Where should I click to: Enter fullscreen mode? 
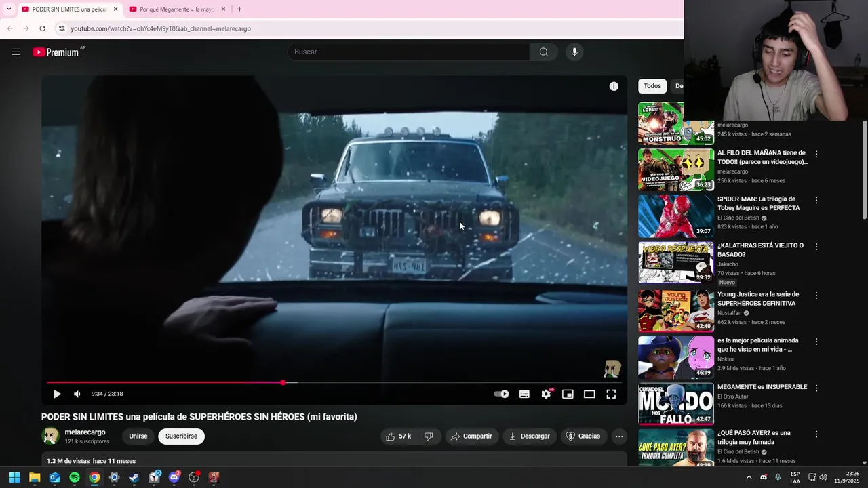click(x=611, y=394)
